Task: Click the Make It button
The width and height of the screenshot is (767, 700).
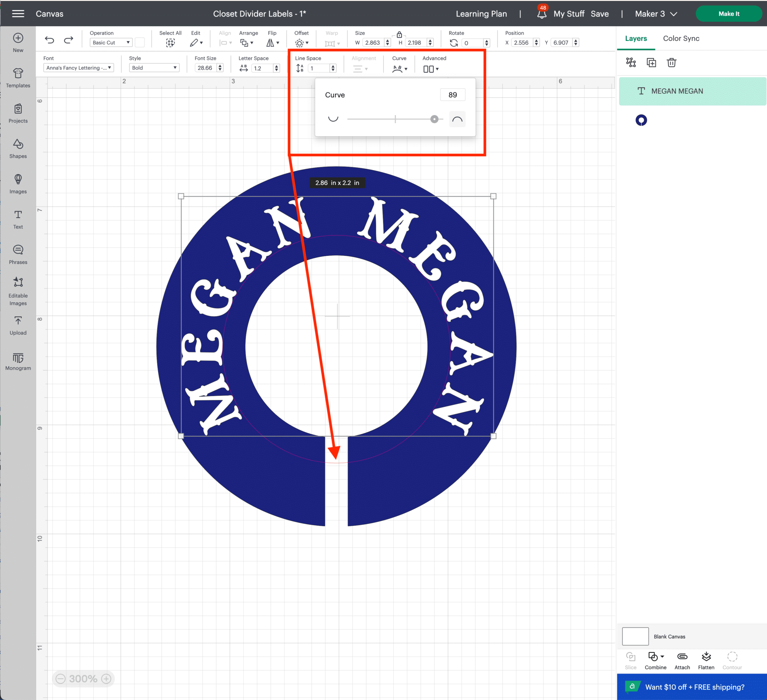Action: 728,14
